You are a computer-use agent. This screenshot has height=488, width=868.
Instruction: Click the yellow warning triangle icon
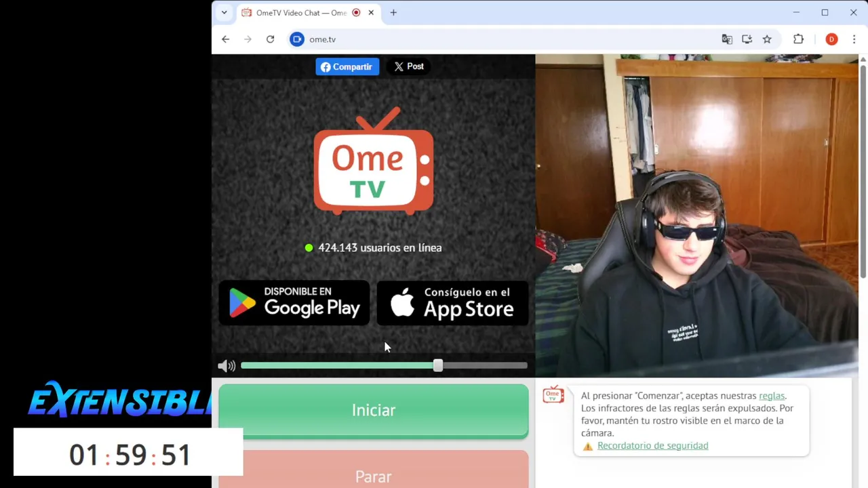click(x=588, y=446)
